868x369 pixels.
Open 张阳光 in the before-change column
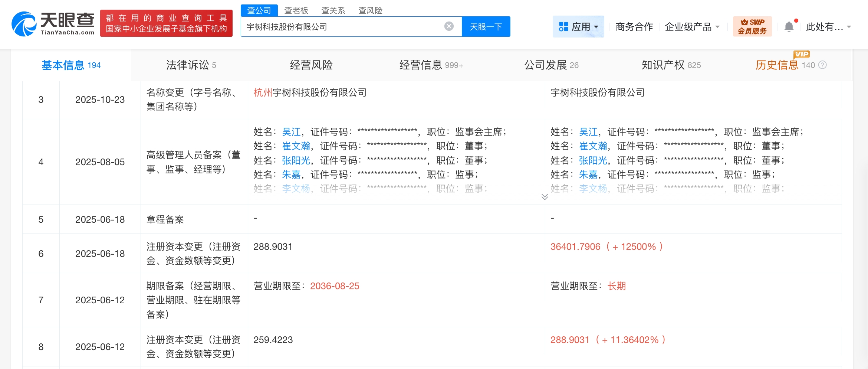(x=296, y=160)
